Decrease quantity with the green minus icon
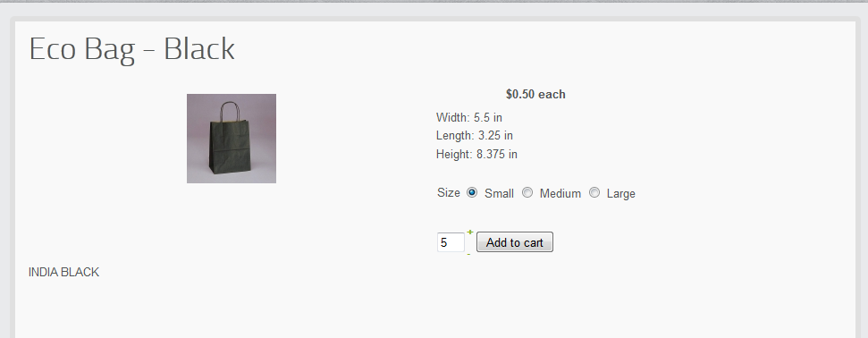This screenshot has width=868, height=338. 469,254
